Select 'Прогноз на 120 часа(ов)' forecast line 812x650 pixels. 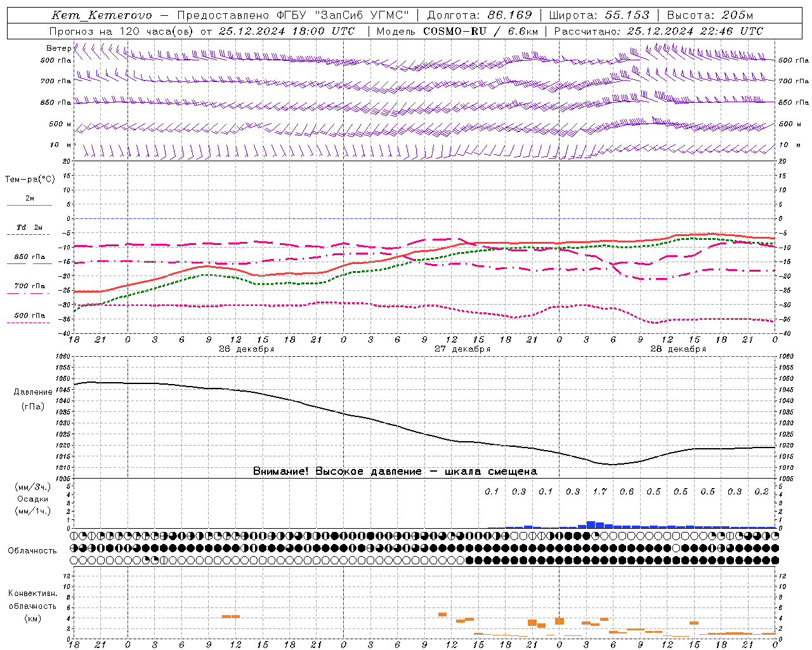122,31
